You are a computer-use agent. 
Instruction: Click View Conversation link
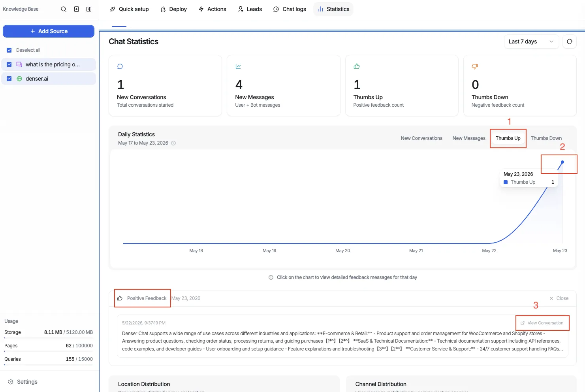coord(542,323)
